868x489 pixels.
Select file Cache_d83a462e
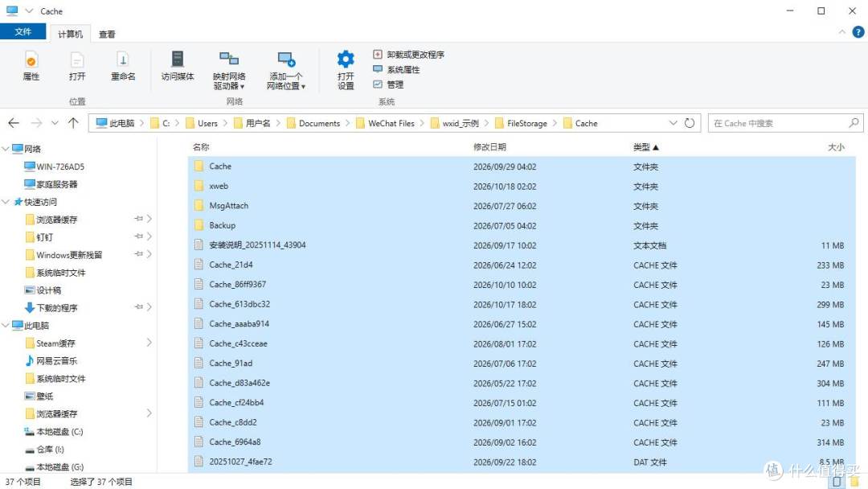pos(522,383)
